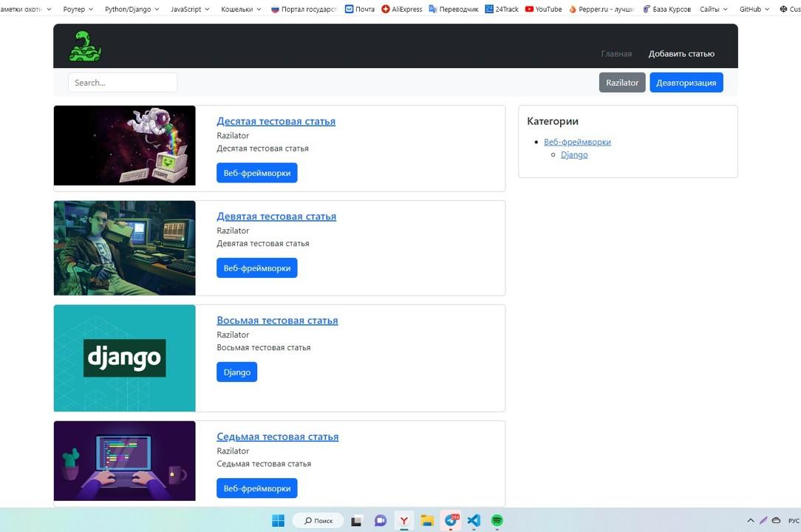The image size is (801, 532).
Task: Go to the Главная nav link
Action: coord(616,54)
